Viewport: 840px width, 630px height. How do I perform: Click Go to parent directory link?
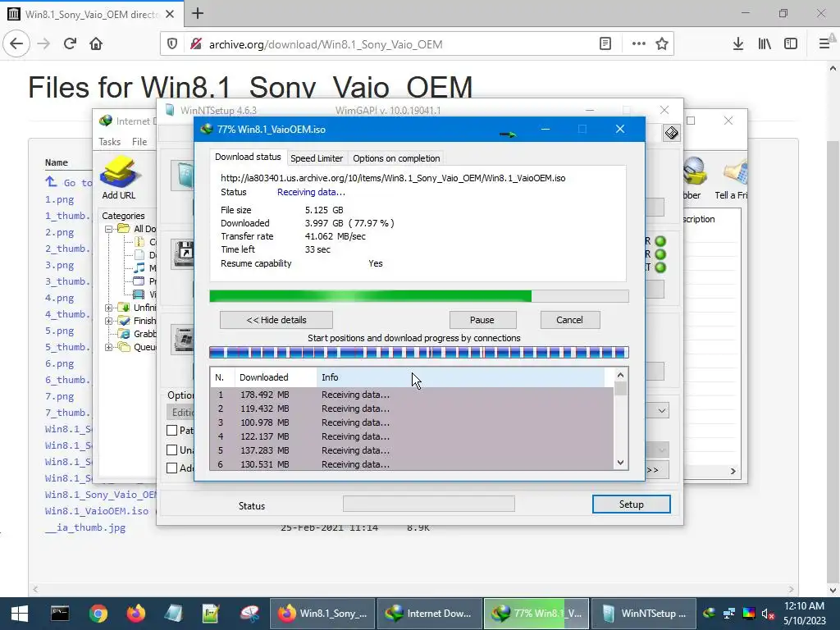click(69, 183)
